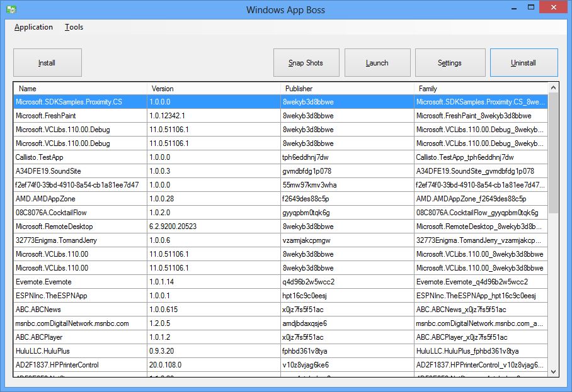
Task: Choose the Evernote.Evernote row
Action: click(43, 282)
